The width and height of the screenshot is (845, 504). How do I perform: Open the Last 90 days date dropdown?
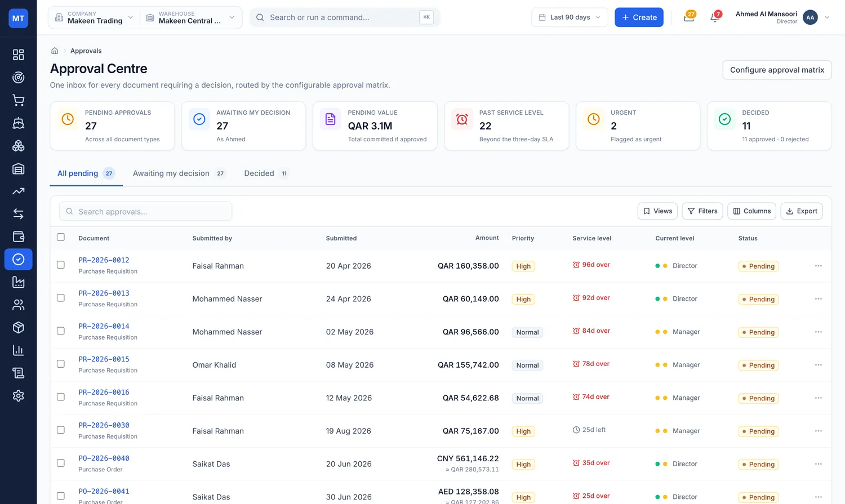[570, 17]
